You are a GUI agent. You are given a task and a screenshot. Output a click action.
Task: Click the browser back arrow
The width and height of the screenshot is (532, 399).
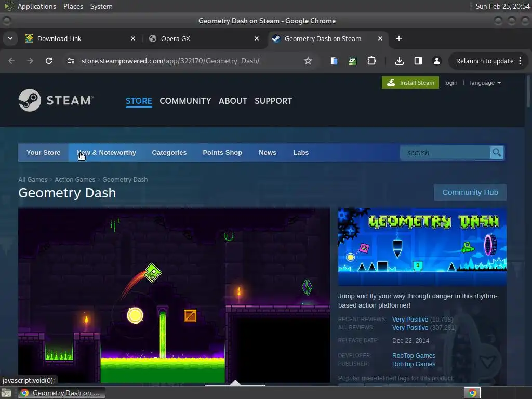[11, 61]
